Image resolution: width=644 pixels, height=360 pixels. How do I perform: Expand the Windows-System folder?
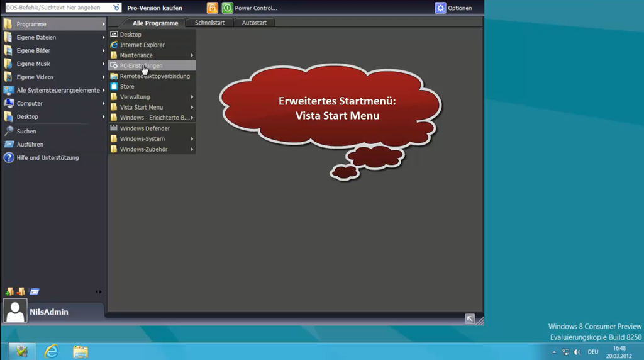coord(152,139)
